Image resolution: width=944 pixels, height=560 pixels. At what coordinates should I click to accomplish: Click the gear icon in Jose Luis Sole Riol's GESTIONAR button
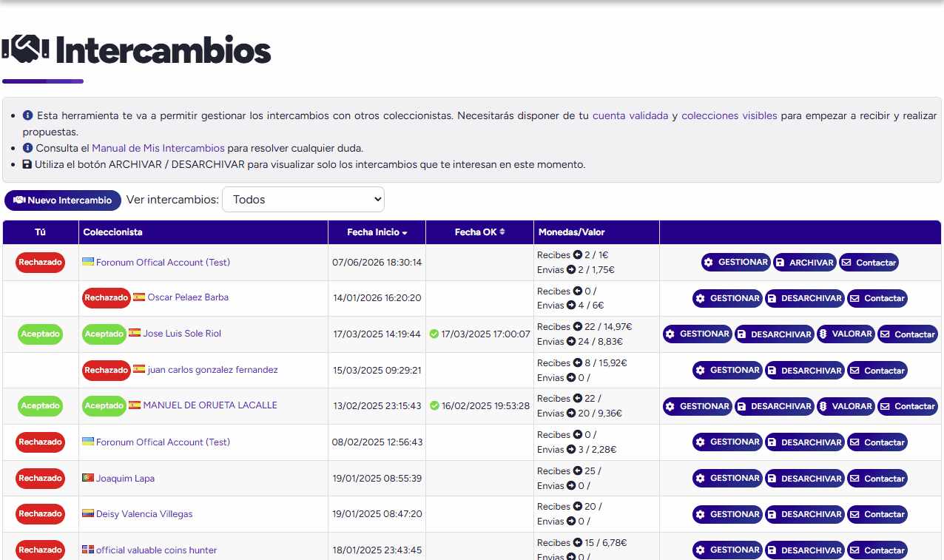(x=670, y=334)
